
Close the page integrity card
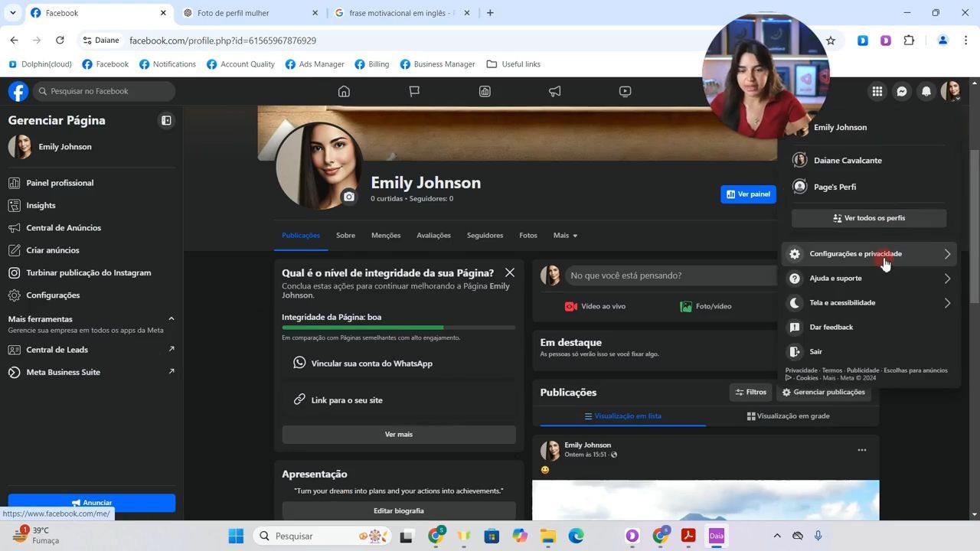point(510,272)
